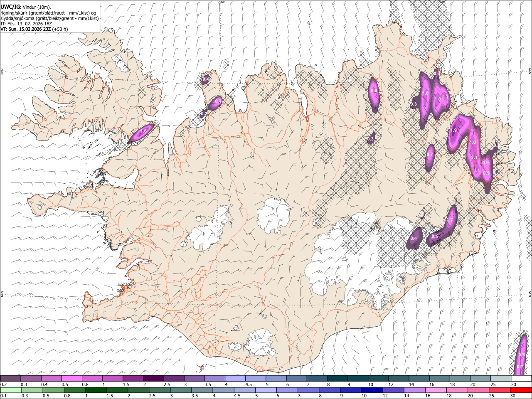
Task: Pick the 2–2.5 darkest purple swatch on the upper scale
Action: pyautogui.click(x=153, y=378)
